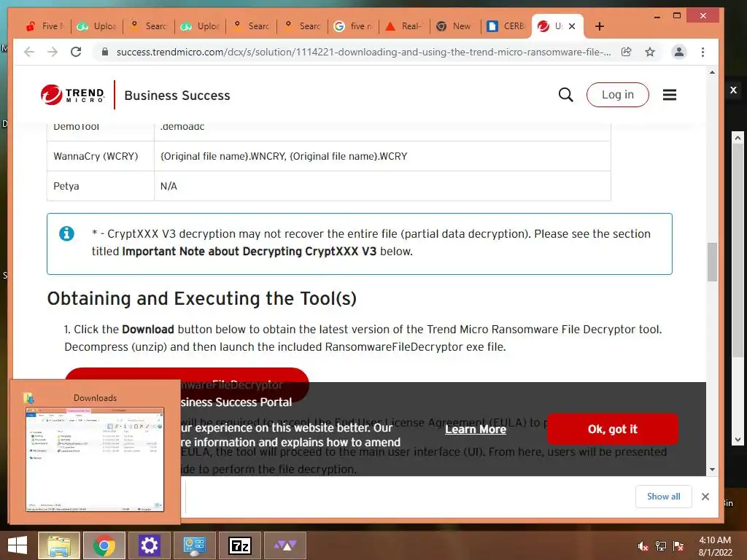Open the Chrome three-dot menu
747x560 pixels.
click(703, 52)
